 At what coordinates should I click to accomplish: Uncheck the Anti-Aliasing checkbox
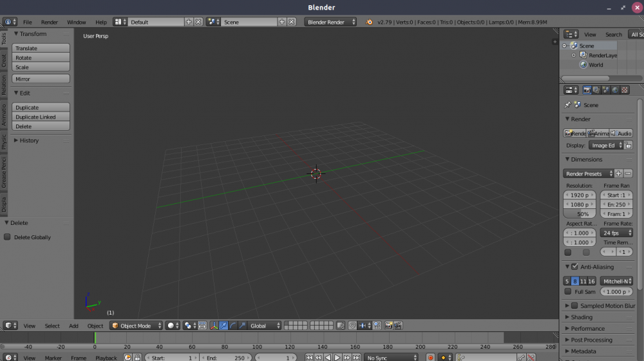click(574, 267)
